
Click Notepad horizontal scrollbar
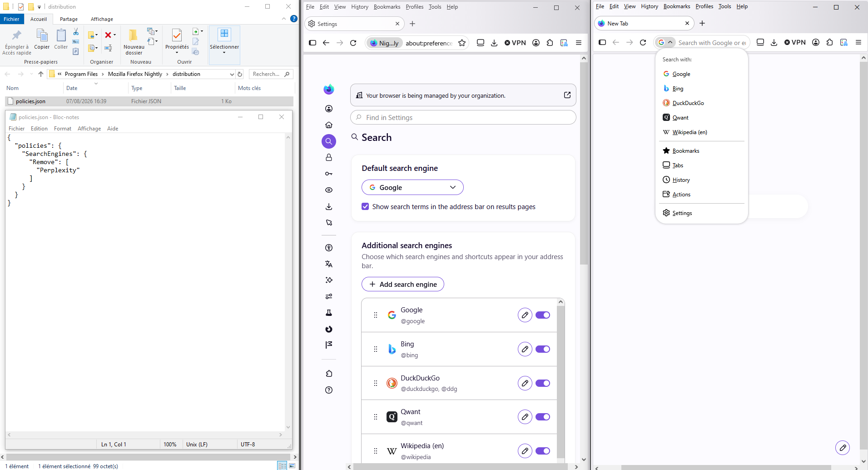[x=145, y=435]
